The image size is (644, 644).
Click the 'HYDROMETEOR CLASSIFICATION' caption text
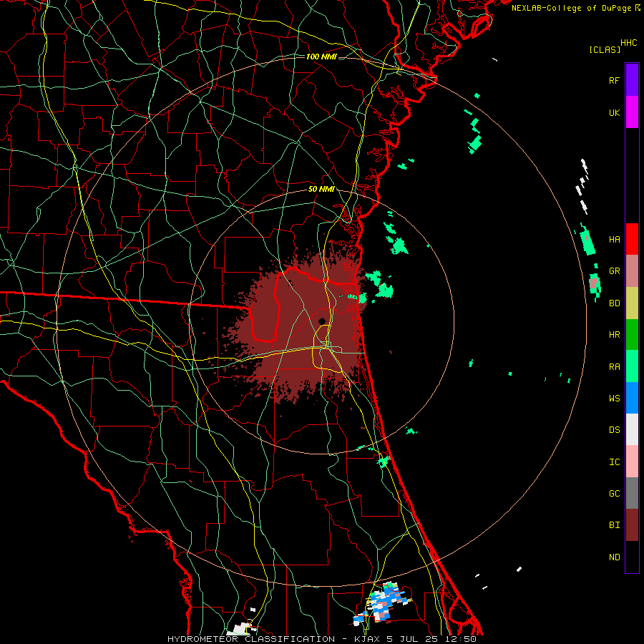coord(251,639)
